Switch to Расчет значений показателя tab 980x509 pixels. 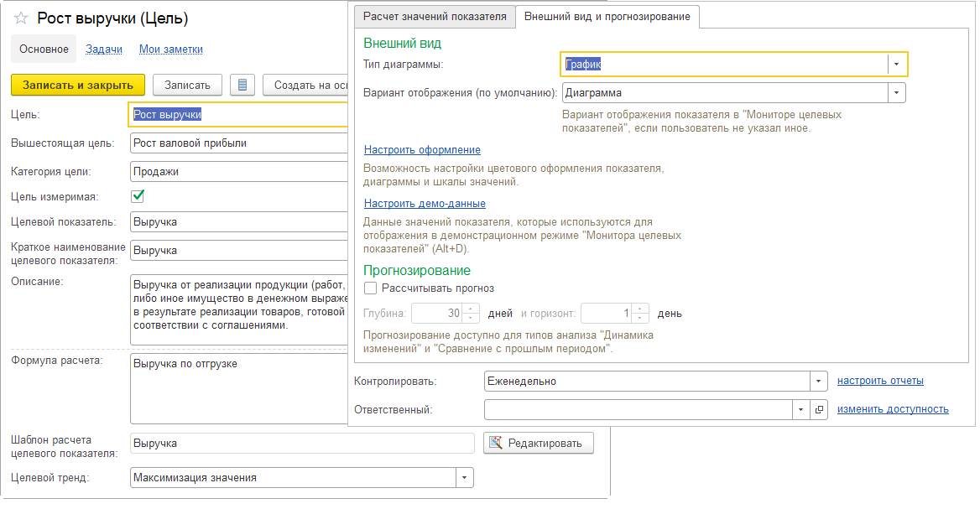tap(435, 17)
